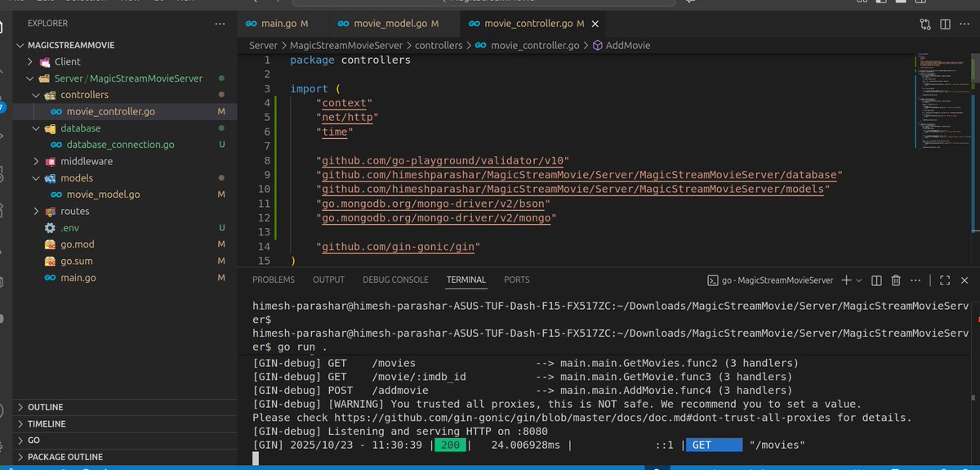The width and height of the screenshot is (980, 470).
Task: Collapse the Server / MagicStreamMovieServer folder
Action: (30, 78)
